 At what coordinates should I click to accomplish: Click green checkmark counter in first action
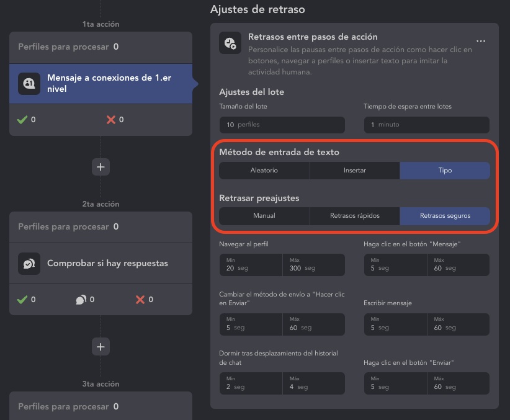pyautogui.click(x=22, y=120)
